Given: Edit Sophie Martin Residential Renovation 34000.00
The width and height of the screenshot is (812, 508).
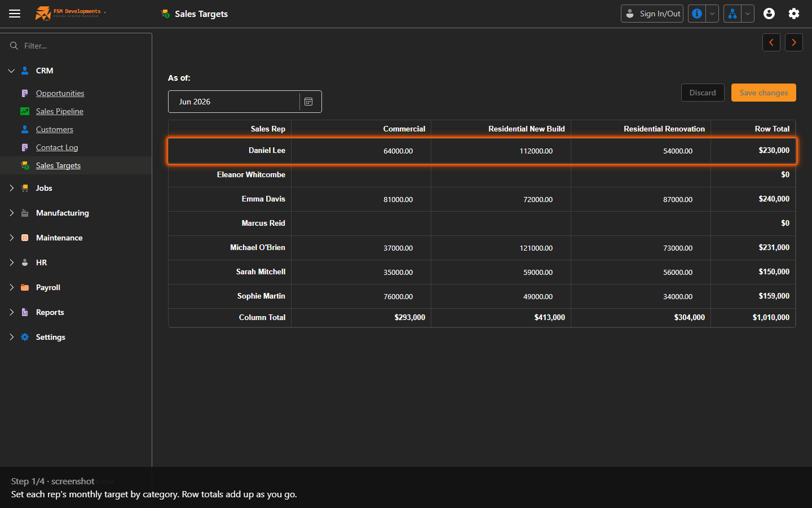Looking at the screenshot, I should point(641,296).
